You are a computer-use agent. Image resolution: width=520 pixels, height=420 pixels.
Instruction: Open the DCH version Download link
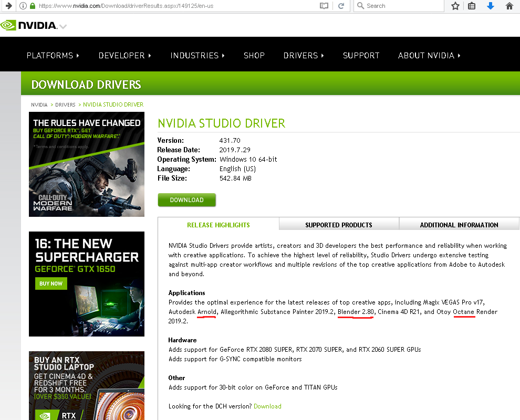tap(267, 406)
